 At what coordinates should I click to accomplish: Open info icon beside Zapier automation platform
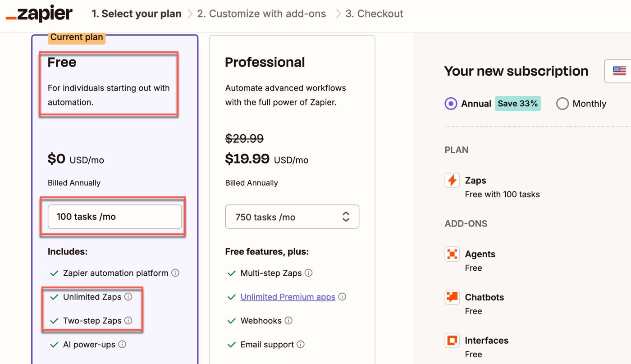[175, 273]
